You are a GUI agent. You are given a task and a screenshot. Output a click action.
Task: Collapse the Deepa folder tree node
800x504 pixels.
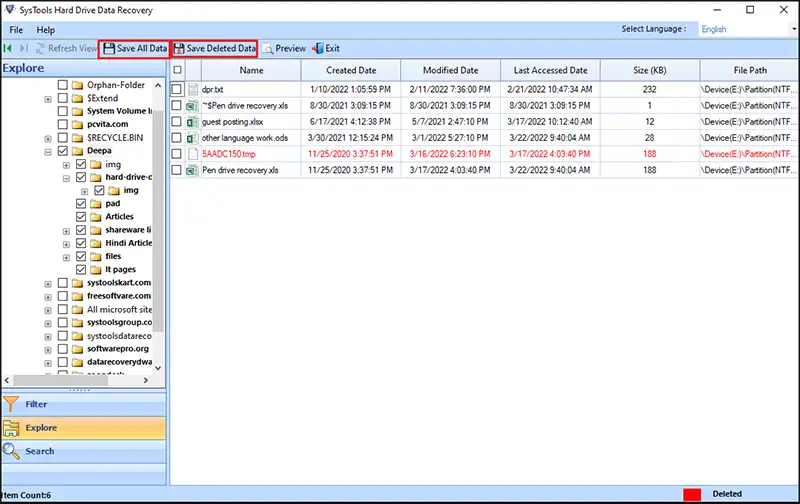point(48,151)
